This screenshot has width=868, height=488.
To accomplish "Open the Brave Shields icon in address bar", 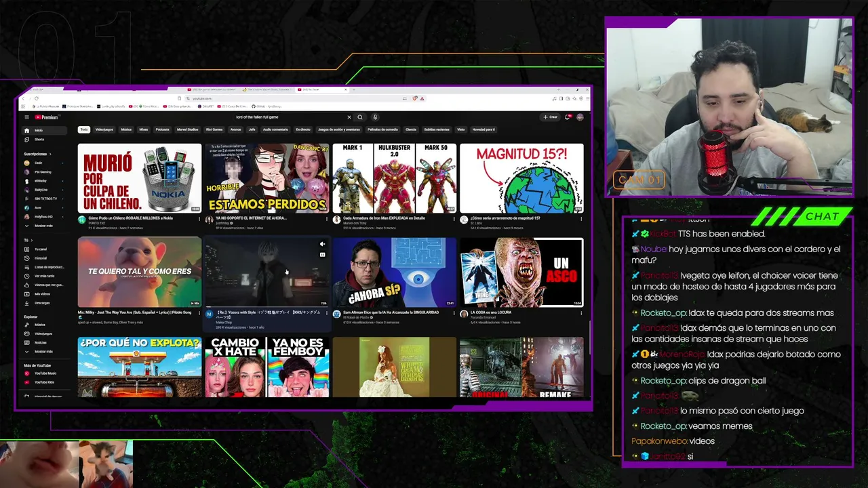I will (415, 98).
